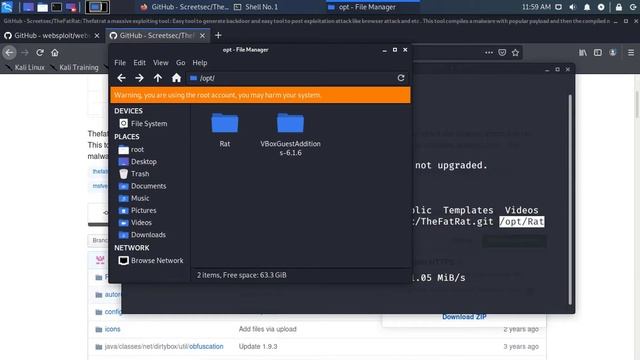Go to the browser home page
Image resolution: width=640 pixels, height=360 pixels.
pos(55,53)
